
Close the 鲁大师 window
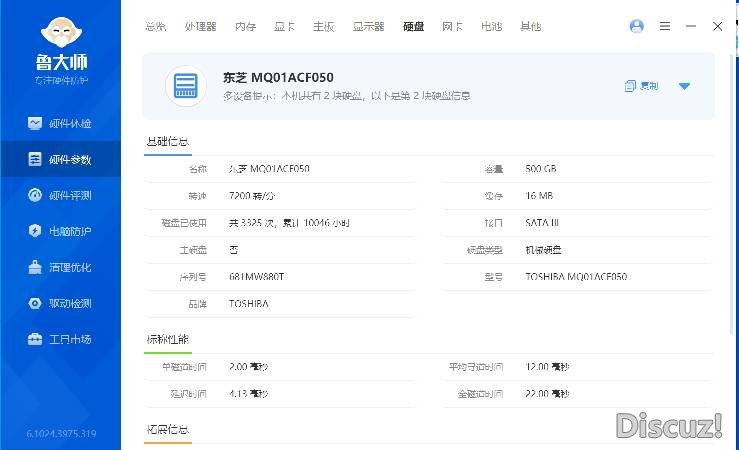(717, 26)
